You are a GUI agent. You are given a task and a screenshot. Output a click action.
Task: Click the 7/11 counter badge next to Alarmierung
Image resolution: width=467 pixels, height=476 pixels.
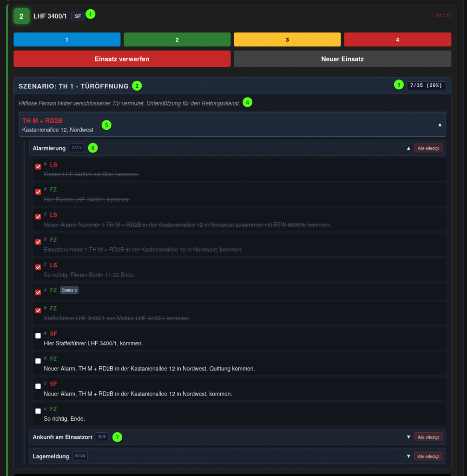(x=76, y=148)
